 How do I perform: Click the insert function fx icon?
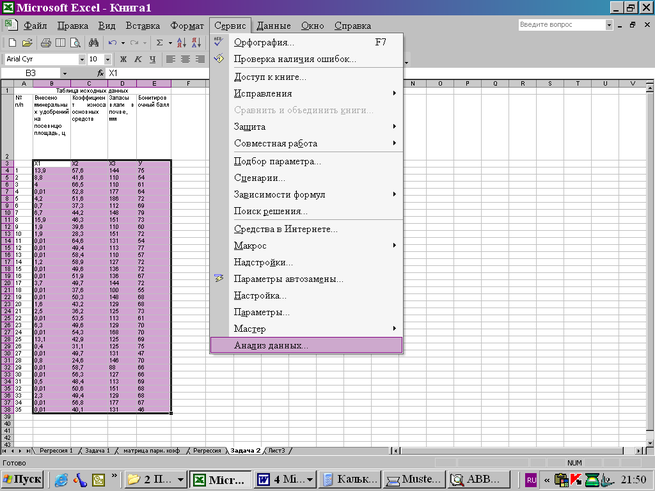click(x=100, y=73)
